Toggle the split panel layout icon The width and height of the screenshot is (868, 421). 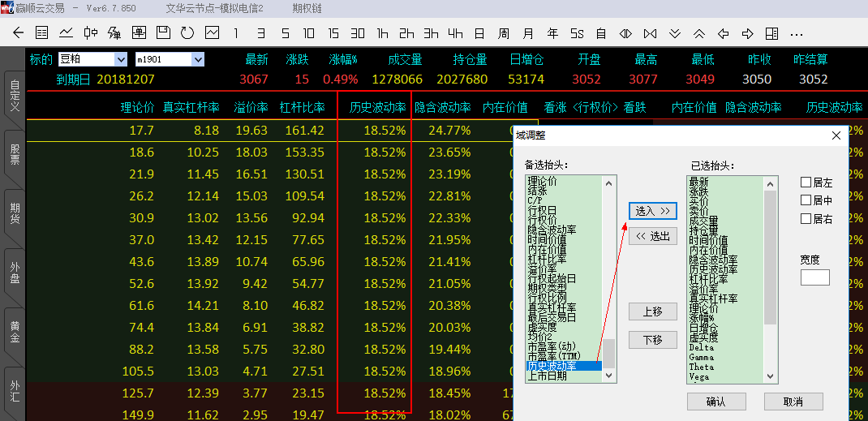tap(771, 33)
